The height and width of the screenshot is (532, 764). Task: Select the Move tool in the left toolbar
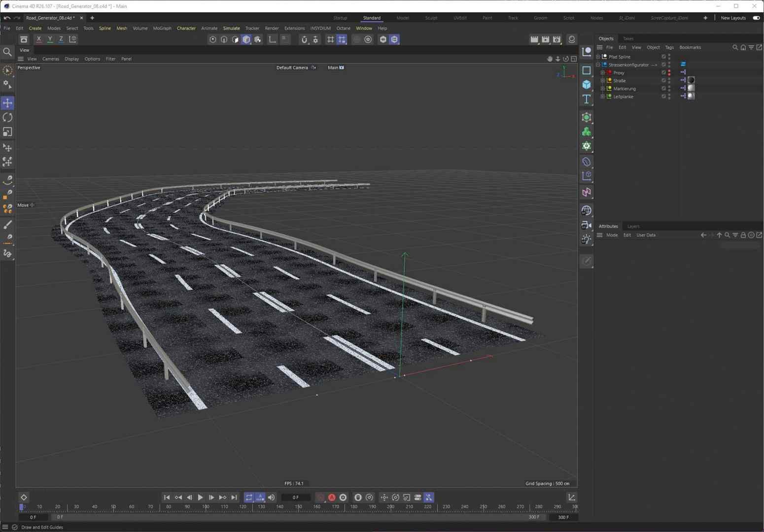(x=7, y=102)
